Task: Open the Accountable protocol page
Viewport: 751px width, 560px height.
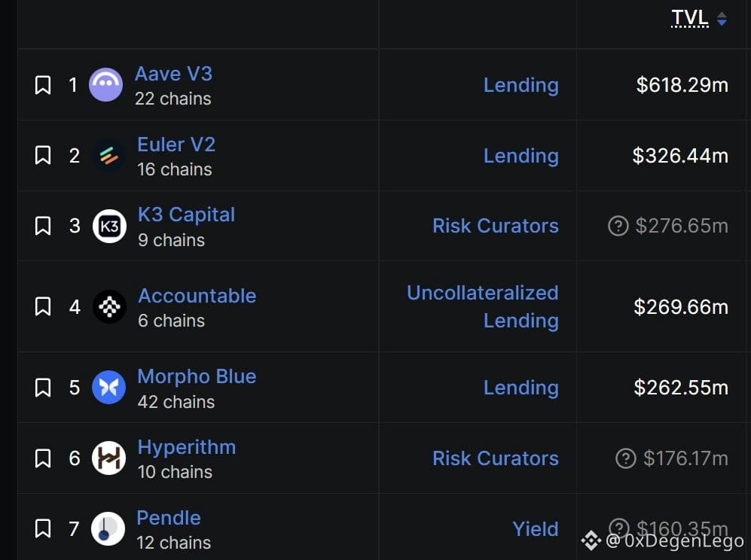Action: 197,296
